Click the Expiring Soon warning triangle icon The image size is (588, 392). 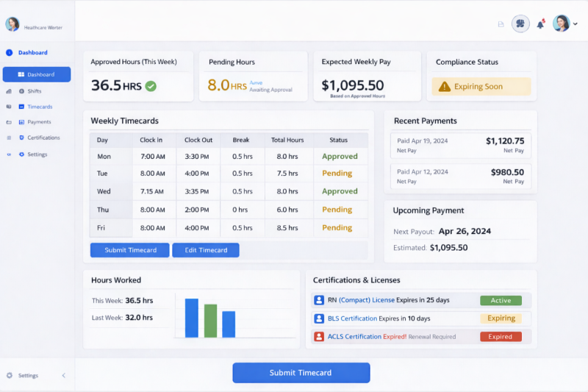(445, 87)
